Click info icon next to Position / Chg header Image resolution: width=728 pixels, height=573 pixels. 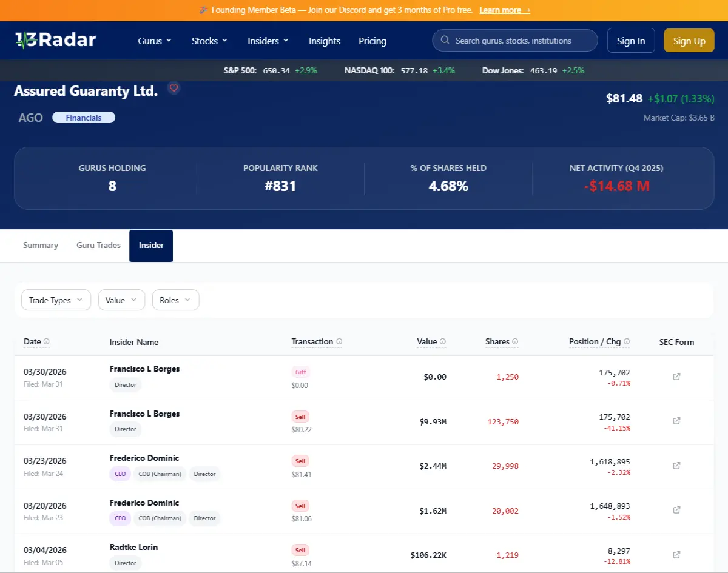627,341
